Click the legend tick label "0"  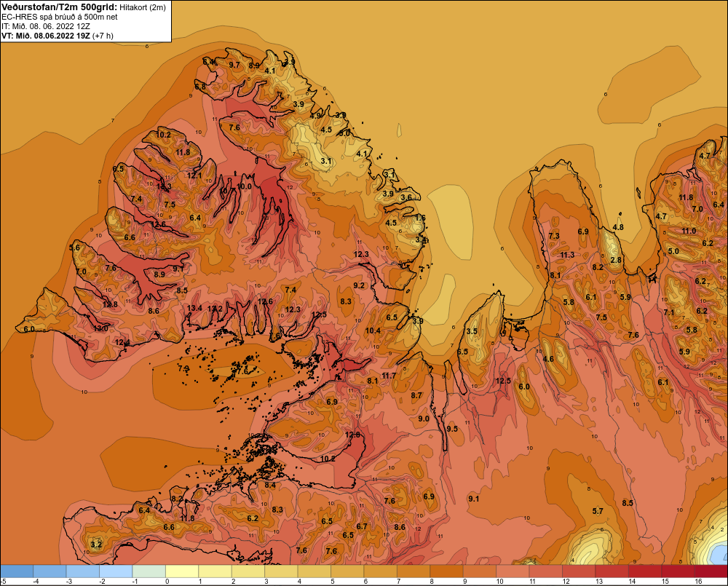pos(167,582)
